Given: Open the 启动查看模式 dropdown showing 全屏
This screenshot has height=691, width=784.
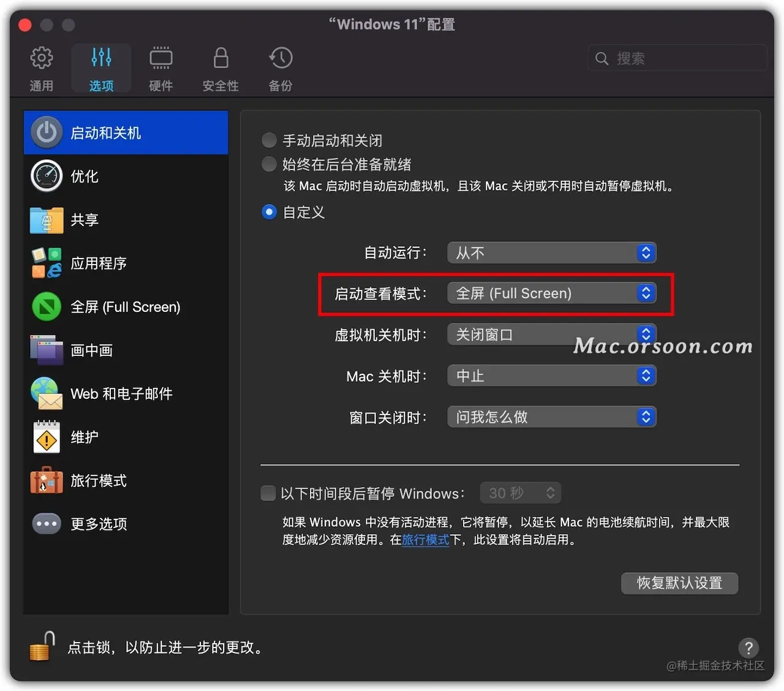Looking at the screenshot, I should pos(552,293).
